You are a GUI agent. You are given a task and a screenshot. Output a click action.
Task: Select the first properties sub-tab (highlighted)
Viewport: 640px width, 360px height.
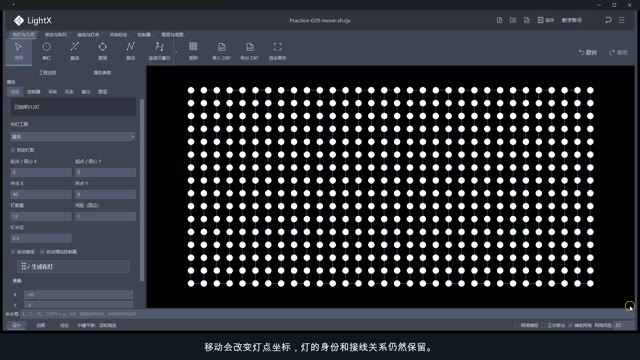pyautogui.click(x=15, y=92)
